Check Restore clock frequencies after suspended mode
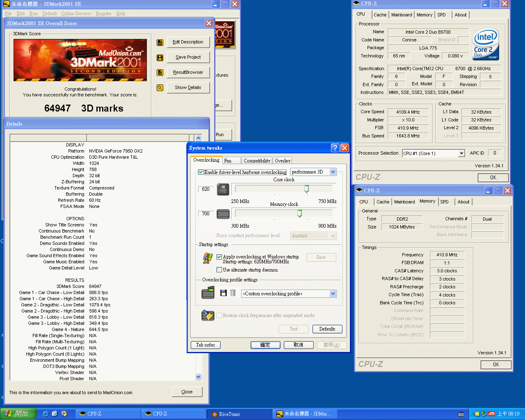 [219, 315]
